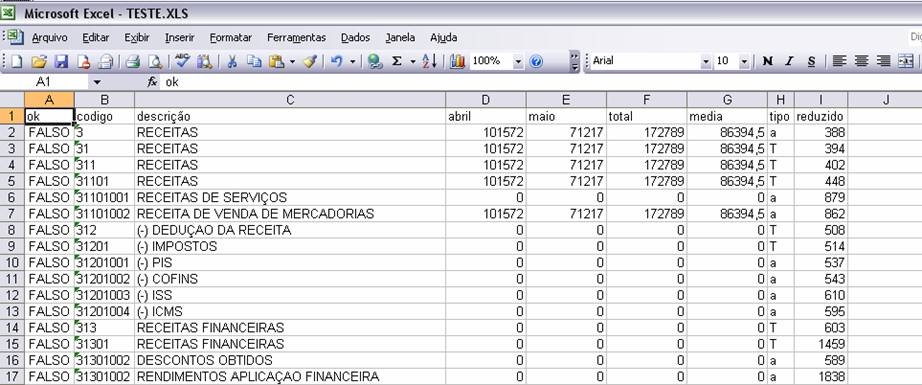922x385 pixels.
Task: Open the Exibir menu
Action: click(138, 38)
